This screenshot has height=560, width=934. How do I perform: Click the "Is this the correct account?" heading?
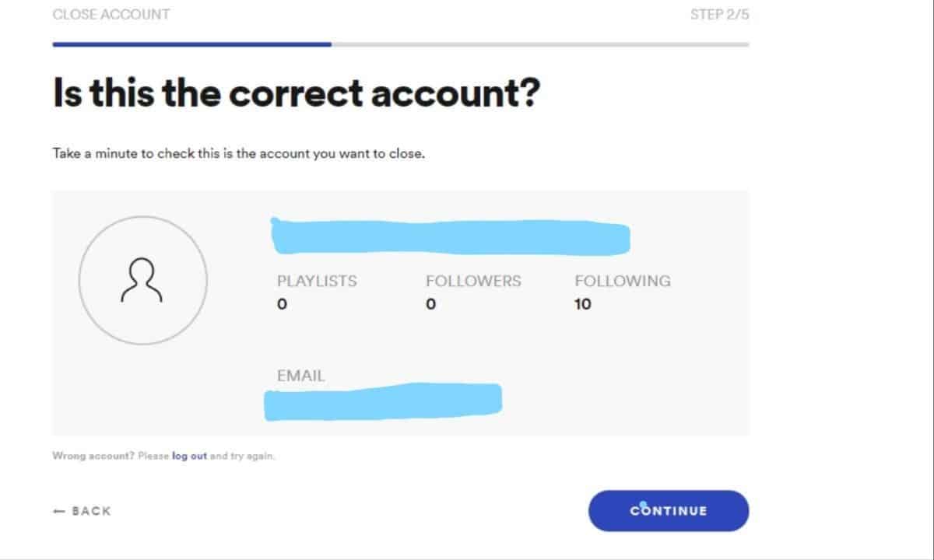(x=296, y=94)
